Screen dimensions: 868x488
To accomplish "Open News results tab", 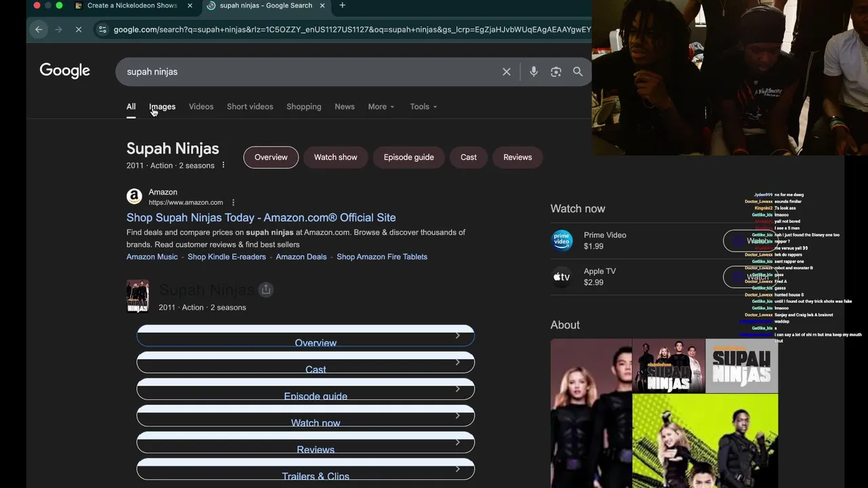I will click(344, 106).
